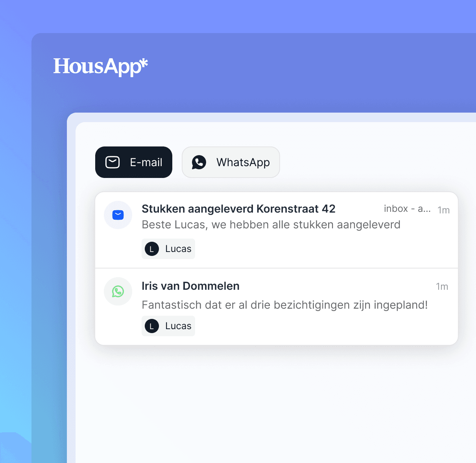The image size is (476, 463).
Task: Click the blue mail icon beside Stukken aangeleverd
Action: 118,215
